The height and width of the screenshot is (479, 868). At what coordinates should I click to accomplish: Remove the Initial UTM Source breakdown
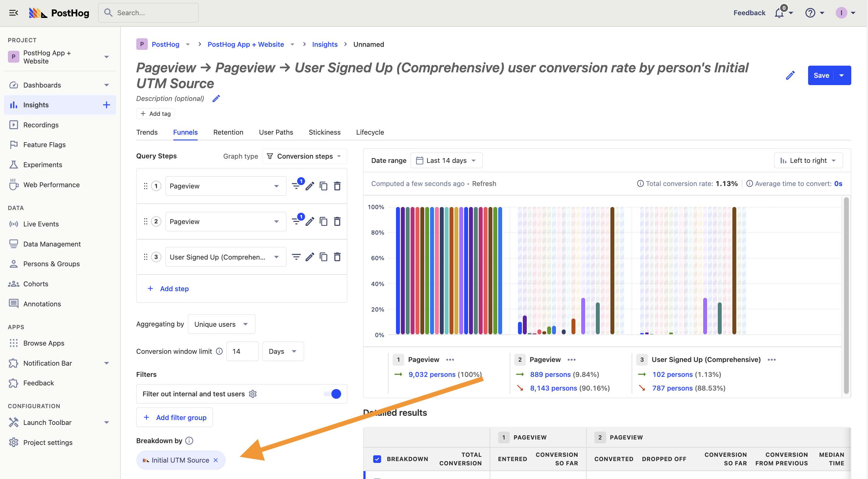pyautogui.click(x=216, y=460)
